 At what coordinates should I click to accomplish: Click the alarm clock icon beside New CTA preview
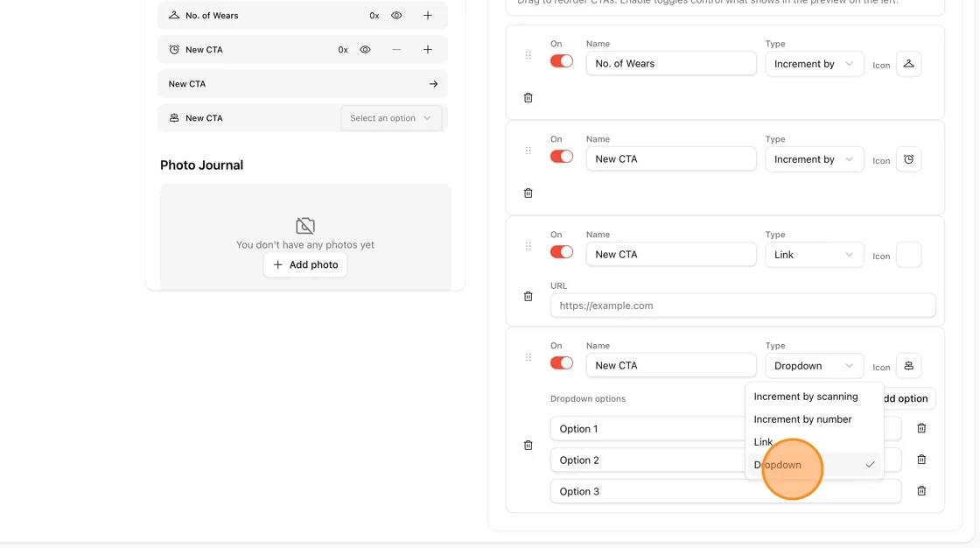point(174,49)
